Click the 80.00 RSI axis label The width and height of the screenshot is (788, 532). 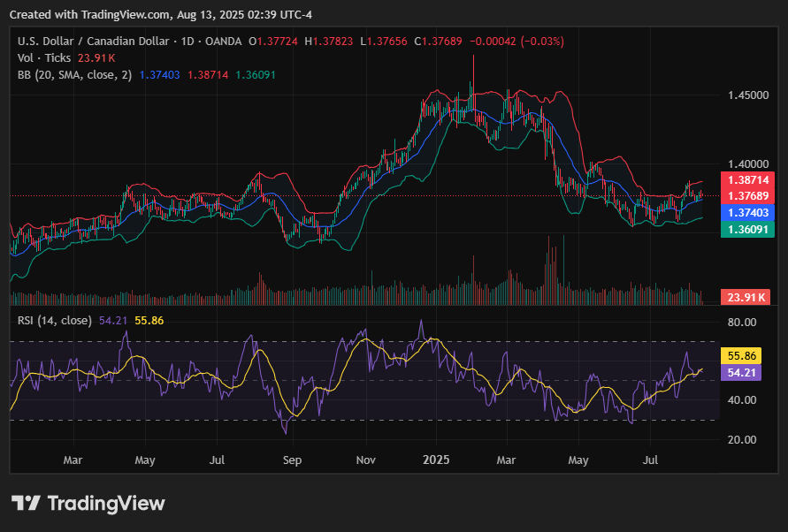pyautogui.click(x=742, y=322)
